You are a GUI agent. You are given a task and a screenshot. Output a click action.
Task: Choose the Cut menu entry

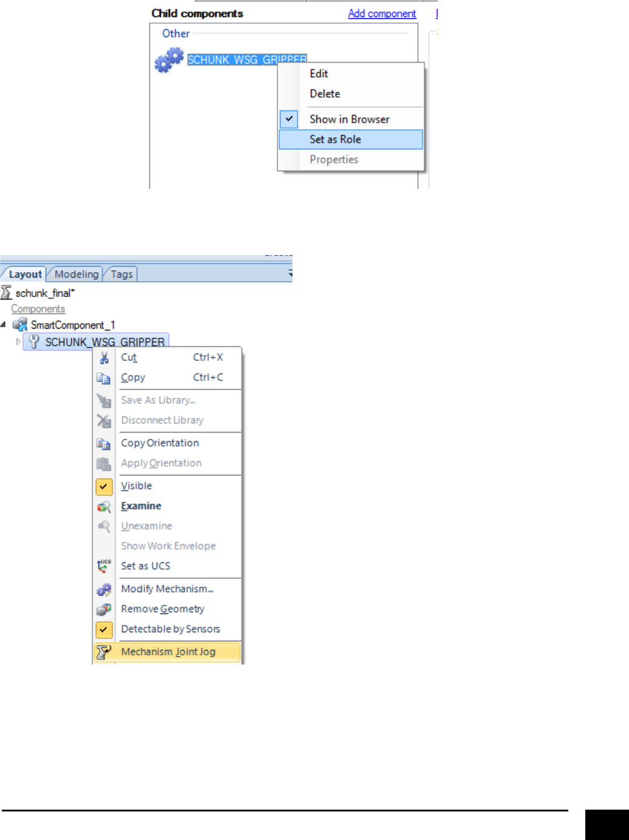(x=168, y=358)
